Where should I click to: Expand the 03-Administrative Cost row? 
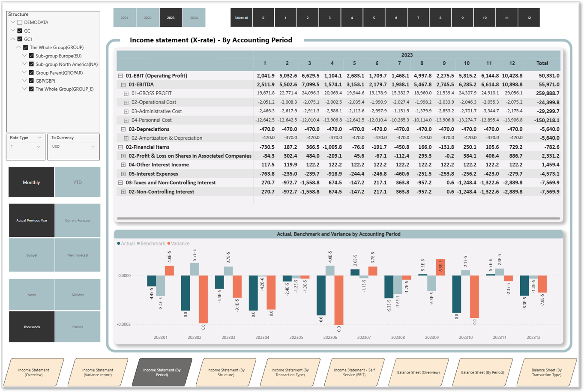point(126,111)
